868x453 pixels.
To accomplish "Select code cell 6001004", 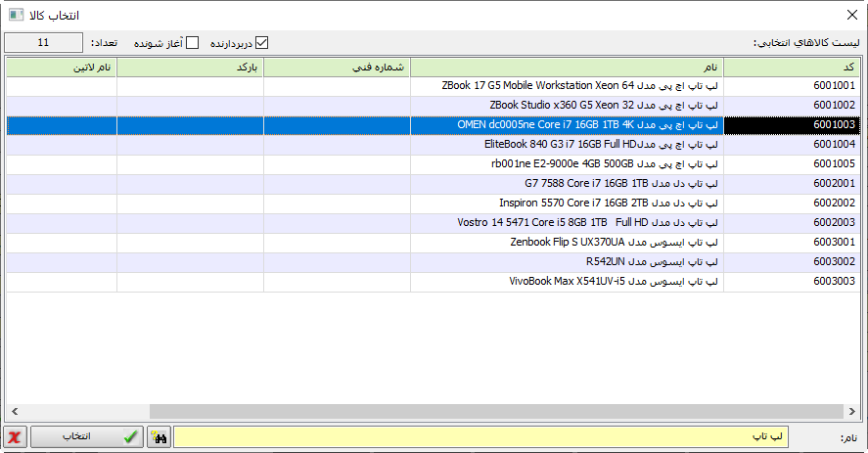I will (792, 145).
